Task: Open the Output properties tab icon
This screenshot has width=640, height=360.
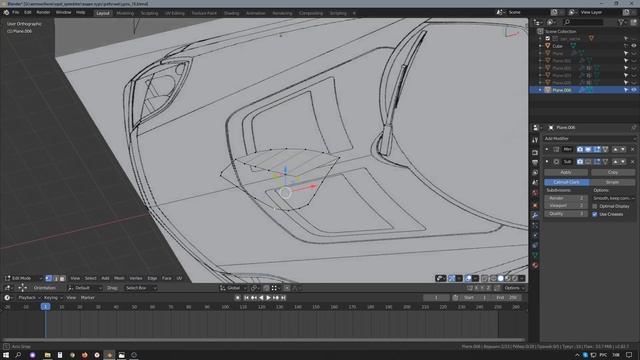Action: [x=535, y=162]
